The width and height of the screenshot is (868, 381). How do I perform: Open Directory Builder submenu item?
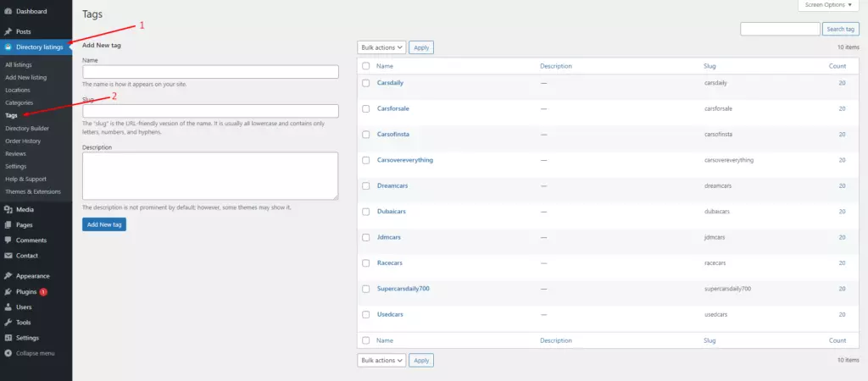click(x=27, y=129)
